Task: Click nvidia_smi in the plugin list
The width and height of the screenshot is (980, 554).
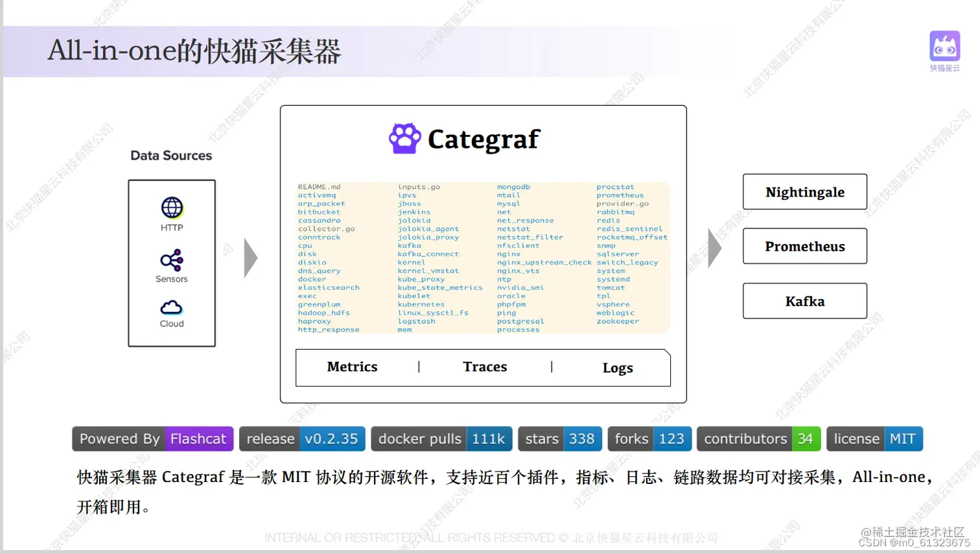Action: [x=520, y=288]
